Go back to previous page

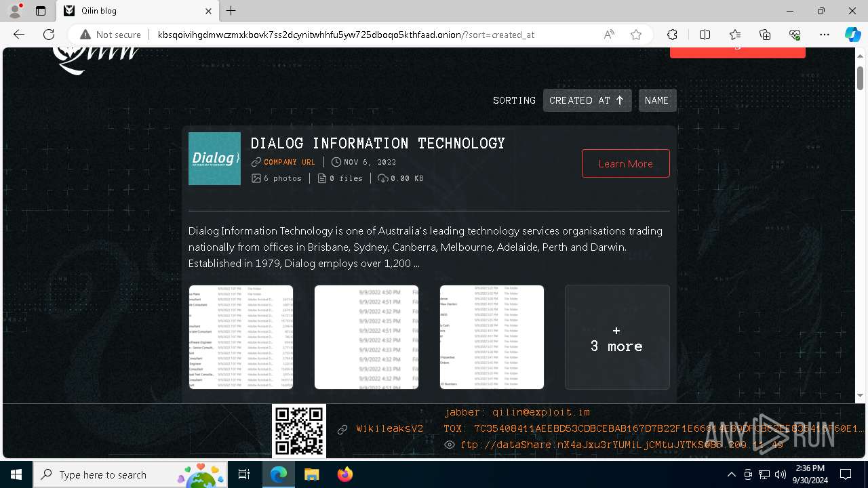19,35
